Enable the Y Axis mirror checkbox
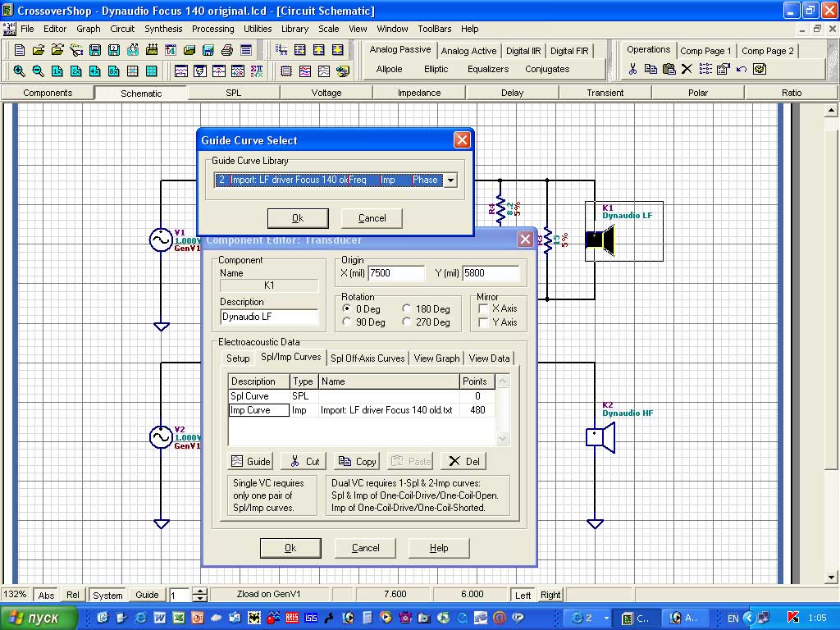840x630 pixels. (x=483, y=322)
